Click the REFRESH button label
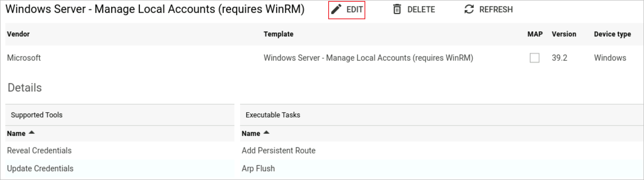 pos(496,9)
